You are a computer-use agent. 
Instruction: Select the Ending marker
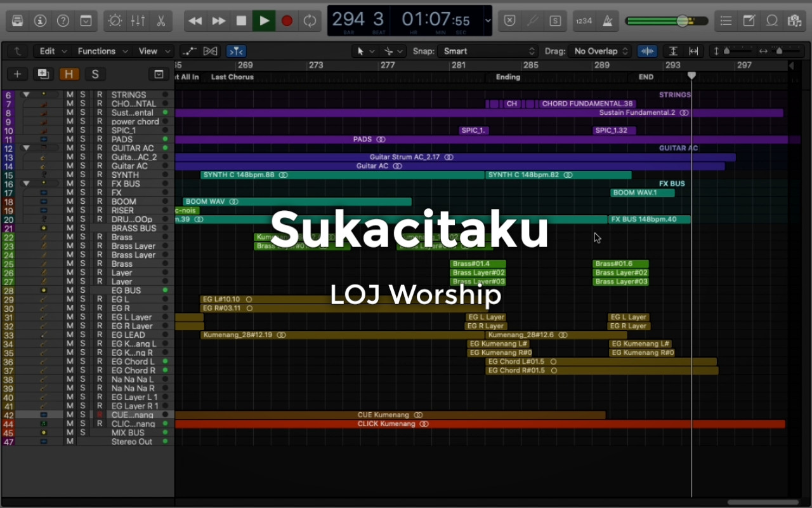[x=507, y=77]
